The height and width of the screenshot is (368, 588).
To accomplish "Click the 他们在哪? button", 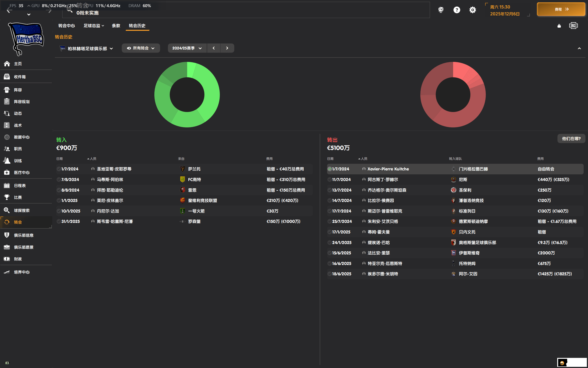I will pyautogui.click(x=571, y=139).
